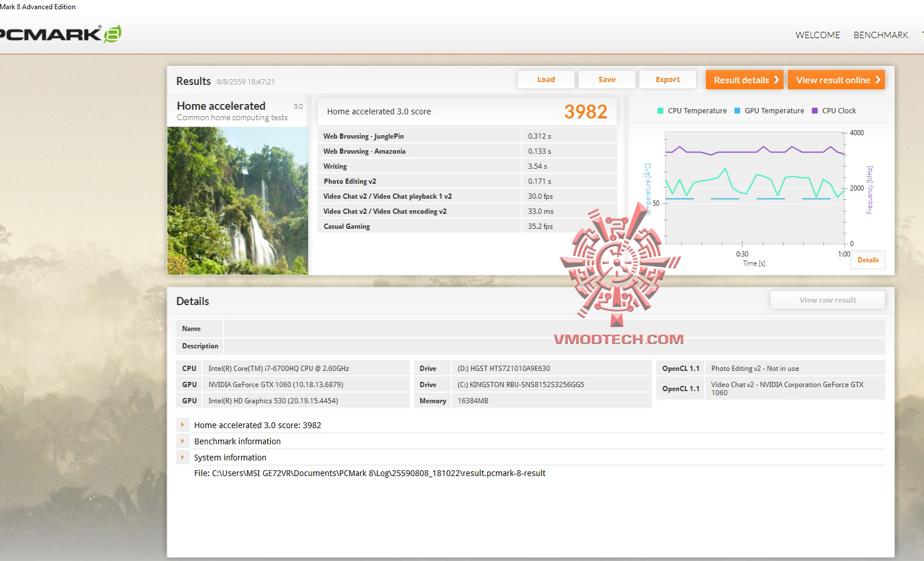Click the 3.54 s result value

coord(537,166)
